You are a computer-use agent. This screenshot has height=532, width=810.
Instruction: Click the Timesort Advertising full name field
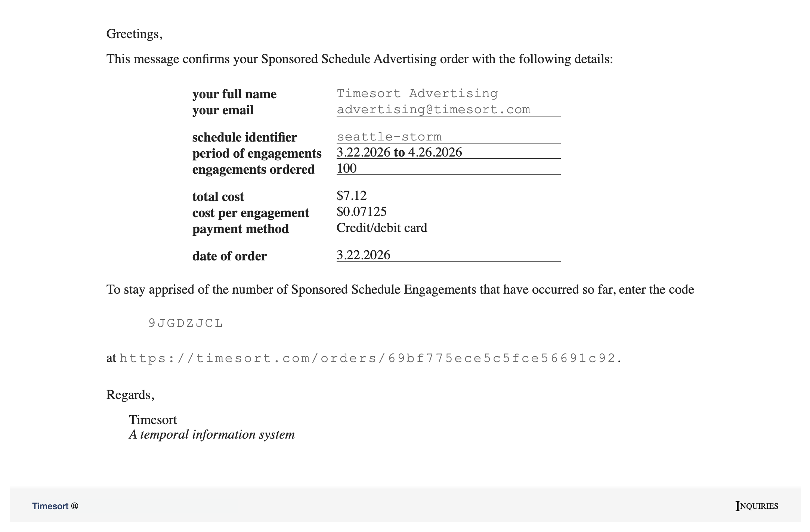click(448, 93)
